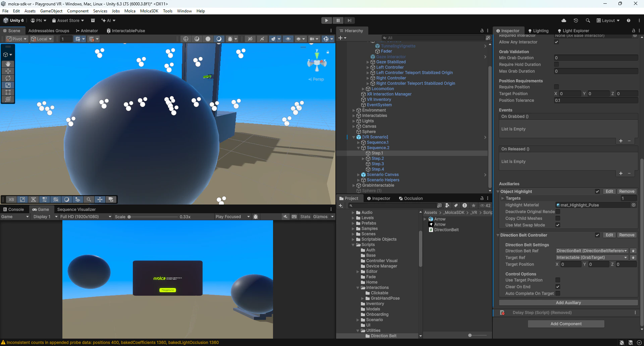Open the Undo History icon
Image resolution: width=644 pixels, height=346 pixels.
576,20
